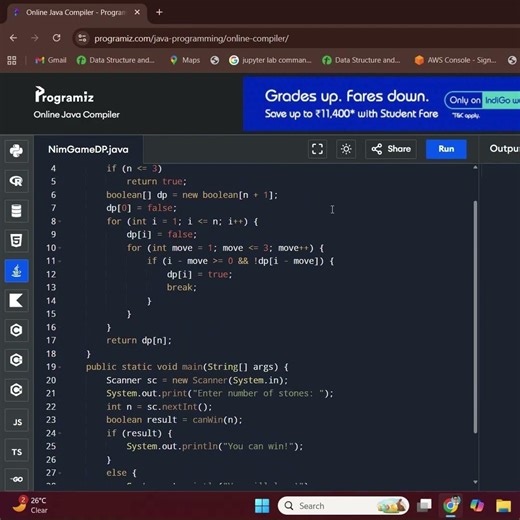Click 'return dp[n];' code line

[139, 341]
